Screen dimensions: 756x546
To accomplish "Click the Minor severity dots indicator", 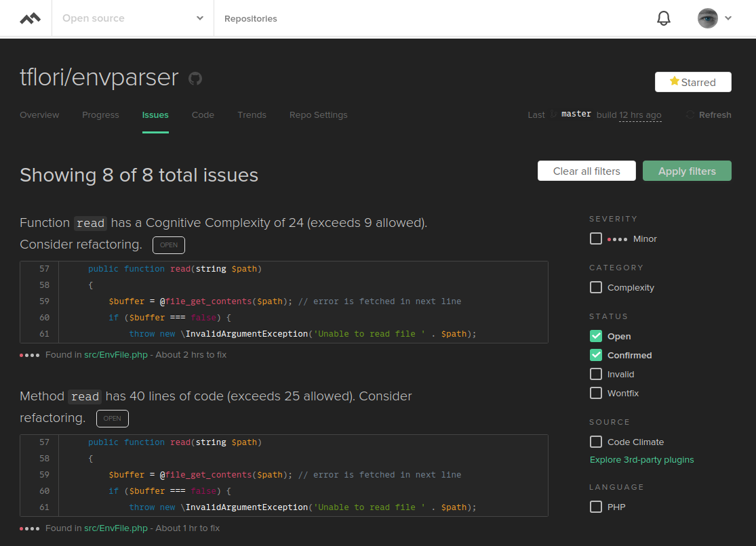I will [x=618, y=239].
